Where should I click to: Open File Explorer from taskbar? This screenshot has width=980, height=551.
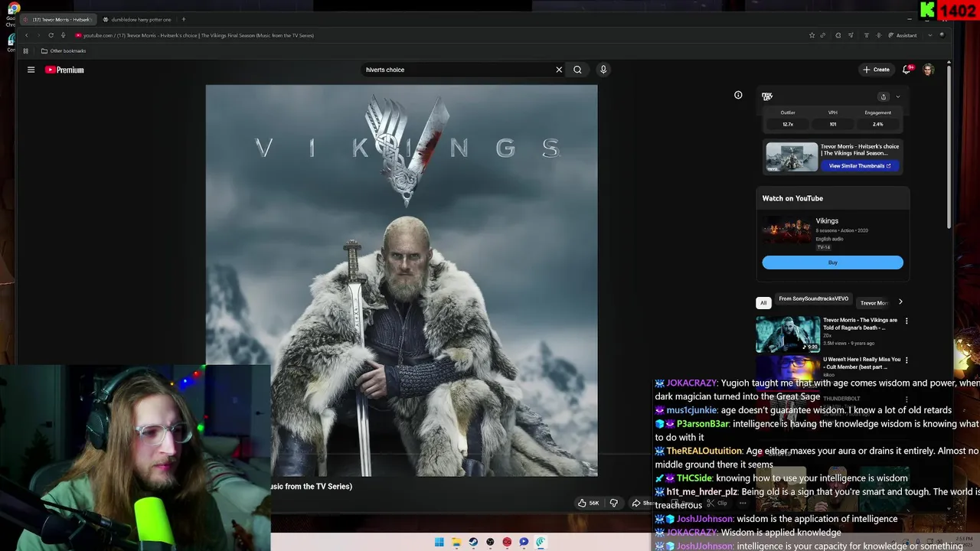[456, 542]
